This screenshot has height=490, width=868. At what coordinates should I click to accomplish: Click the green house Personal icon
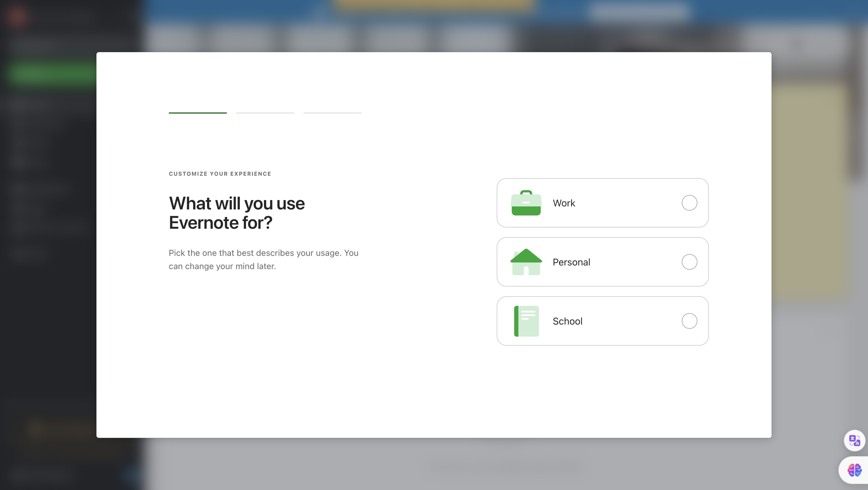point(526,262)
